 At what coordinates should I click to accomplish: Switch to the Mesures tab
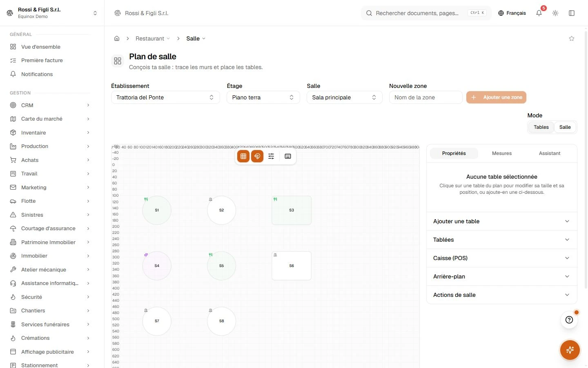click(x=502, y=153)
